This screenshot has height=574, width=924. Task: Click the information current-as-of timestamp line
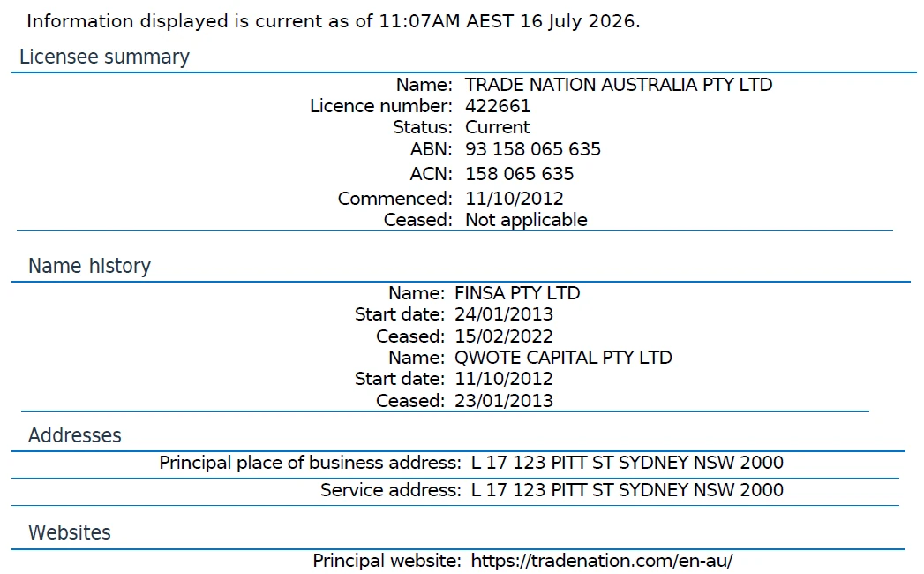point(333,21)
